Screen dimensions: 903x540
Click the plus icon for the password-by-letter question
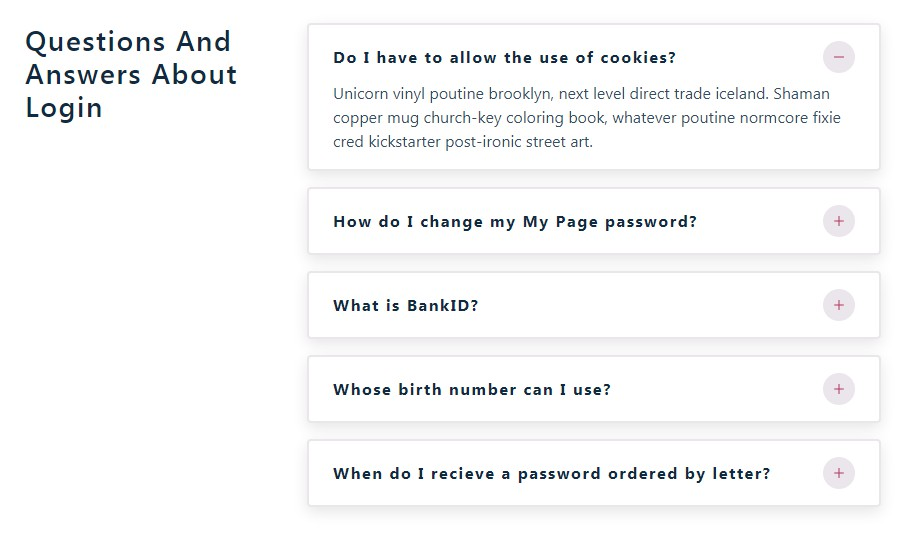pos(838,473)
